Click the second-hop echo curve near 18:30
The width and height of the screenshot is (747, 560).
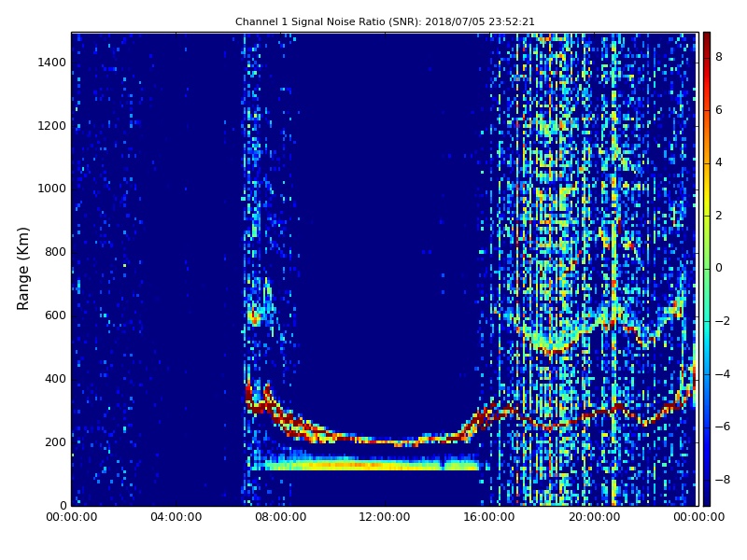(556, 349)
